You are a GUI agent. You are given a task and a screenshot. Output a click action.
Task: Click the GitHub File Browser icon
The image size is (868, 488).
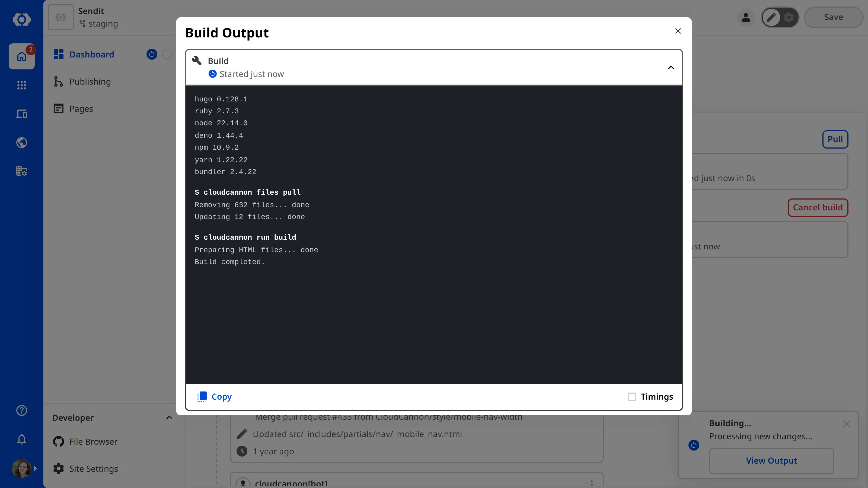58,442
